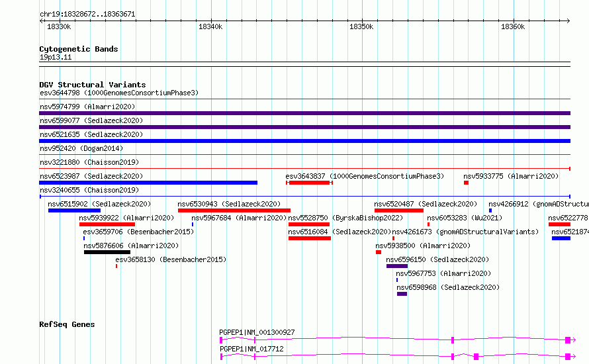Click the 18350k ruler position label

361,26
